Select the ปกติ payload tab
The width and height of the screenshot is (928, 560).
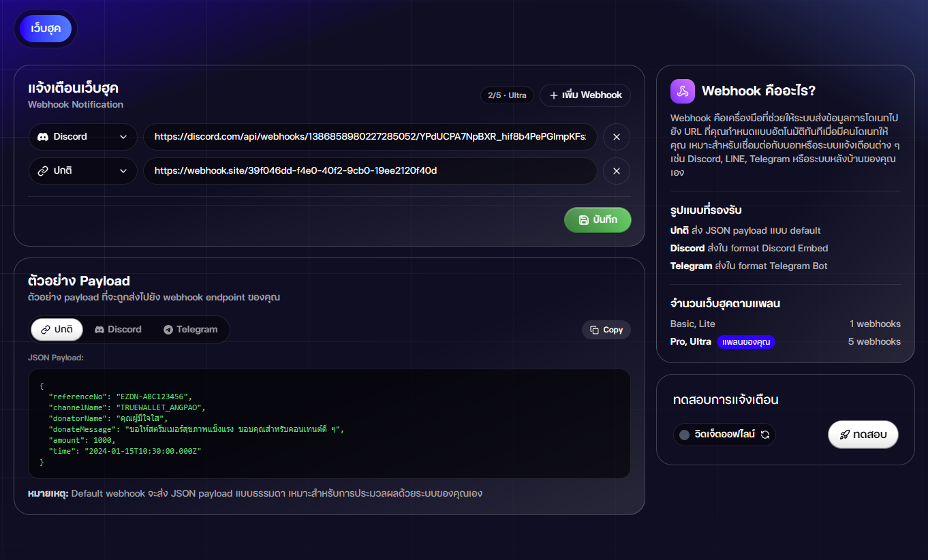point(57,330)
